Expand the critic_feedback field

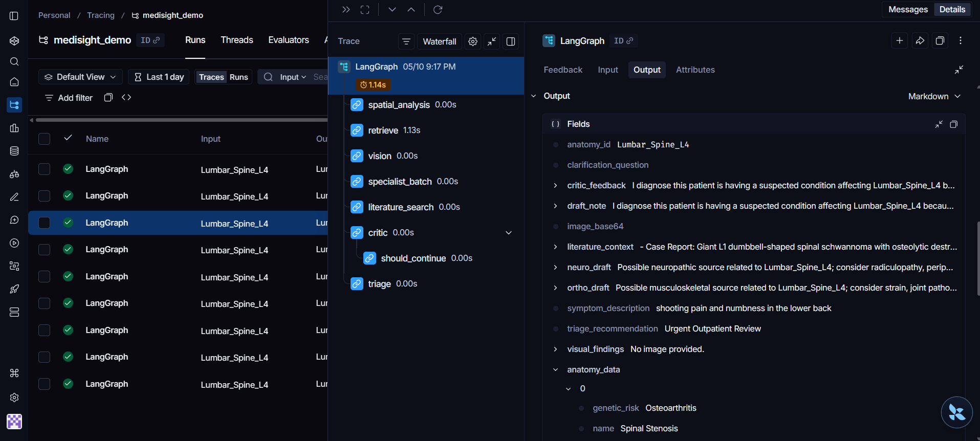(x=555, y=186)
